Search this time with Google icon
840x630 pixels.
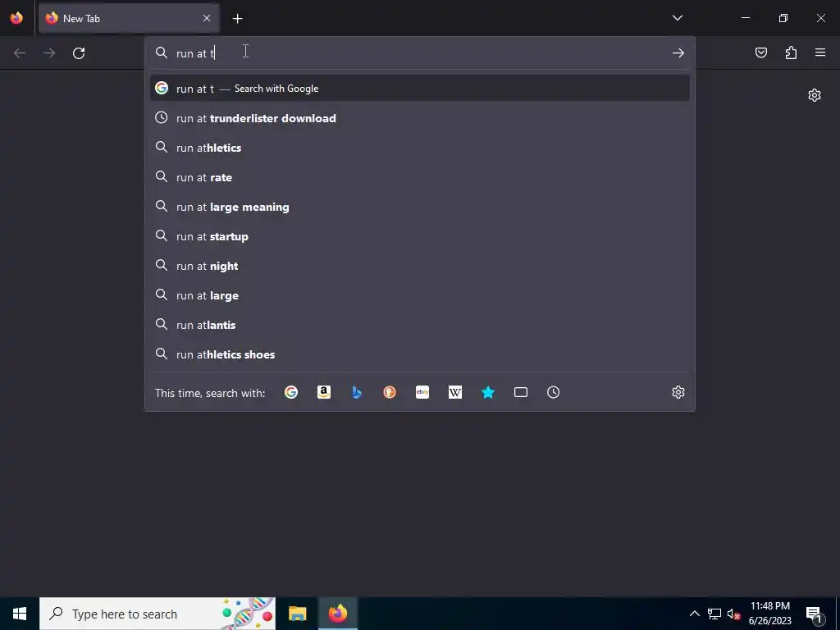click(291, 393)
